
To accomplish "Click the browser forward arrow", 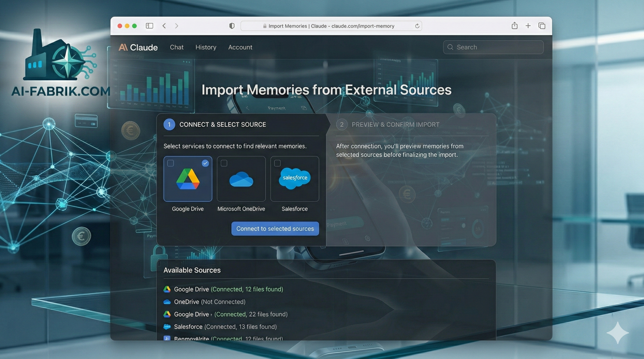I will click(177, 26).
